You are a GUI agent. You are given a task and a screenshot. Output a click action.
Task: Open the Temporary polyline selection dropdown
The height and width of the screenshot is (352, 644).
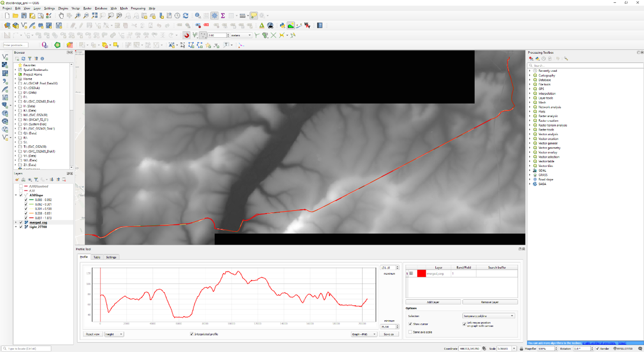point(488,316)
